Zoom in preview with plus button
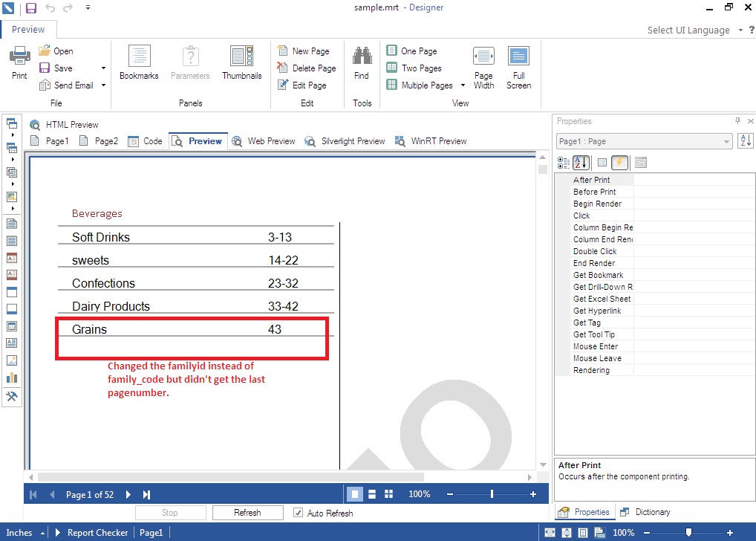756x541 pixels. pyautogui.click(x=533, y=494)
